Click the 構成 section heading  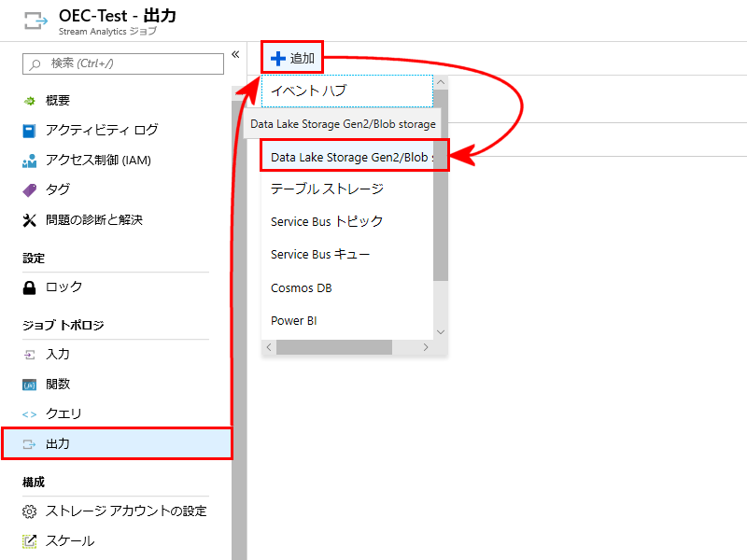pos(34,483)
